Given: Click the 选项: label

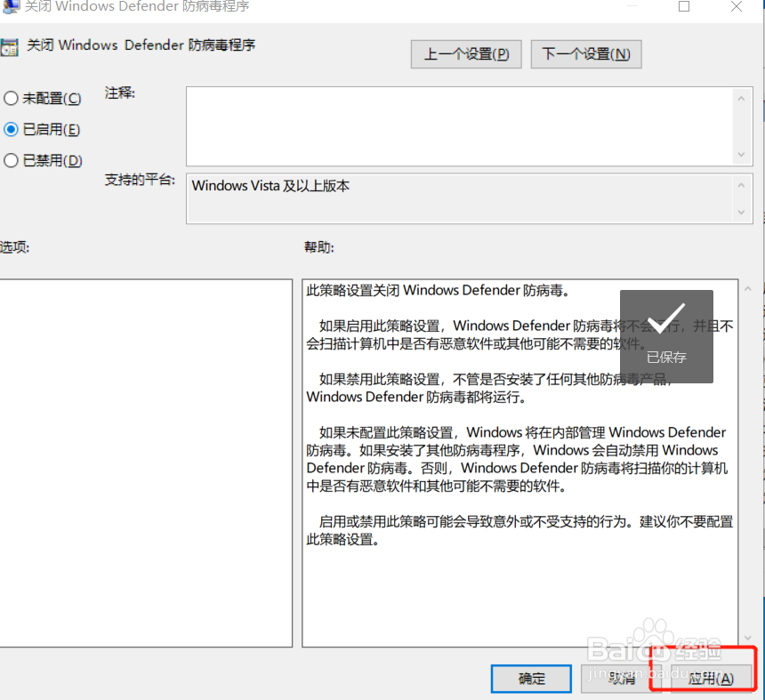Looking at the screenshot, I should (x=14, y=247).
